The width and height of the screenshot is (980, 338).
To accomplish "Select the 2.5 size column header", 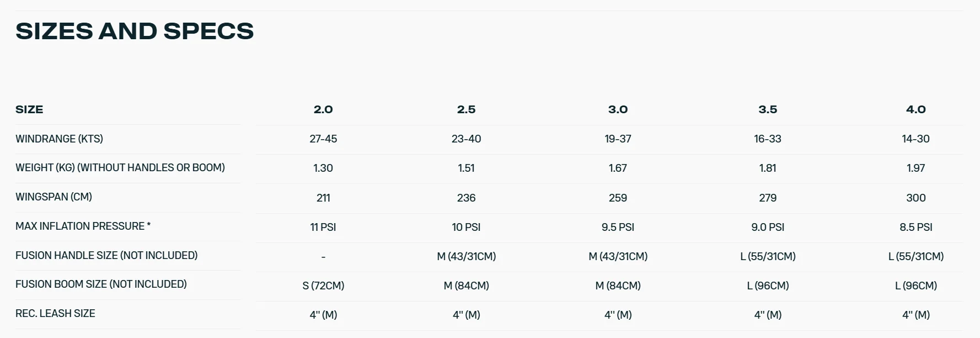I will coord(466,109).
